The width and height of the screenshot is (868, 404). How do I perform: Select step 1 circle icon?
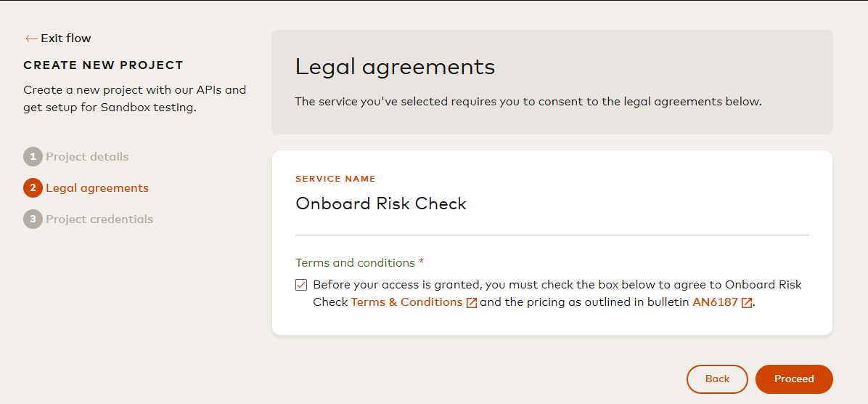pos(33,157)
